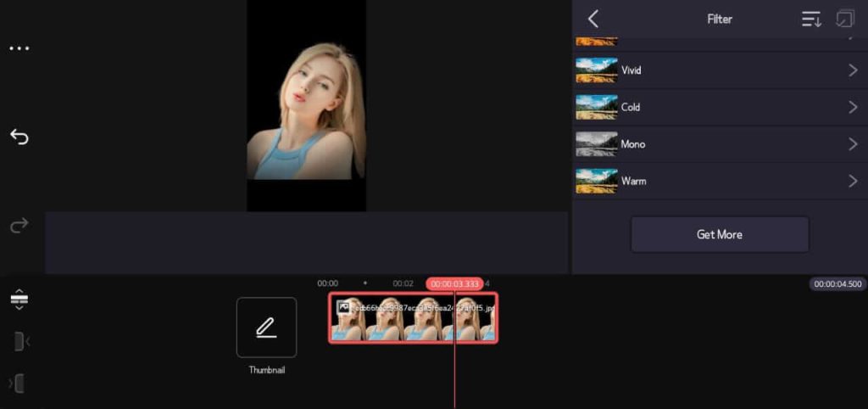The image size is (868, 409).
Task: Click the Warm filter preview thumbnail
Action: click(596, 181)
